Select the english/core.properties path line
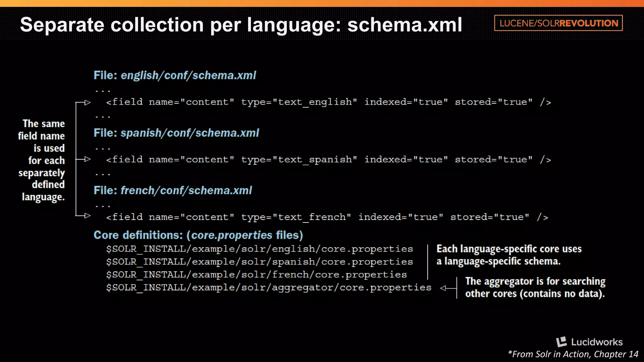 pyautogui.click(x=259, y=249)
